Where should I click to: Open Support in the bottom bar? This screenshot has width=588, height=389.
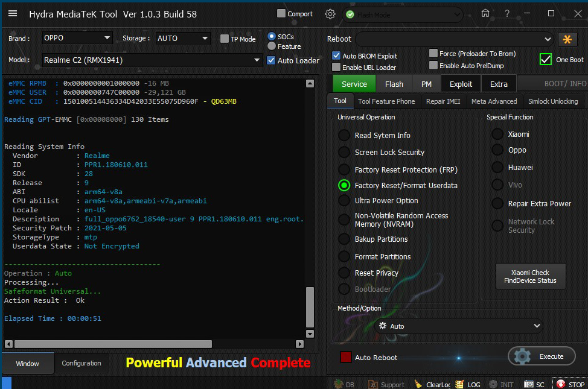(x=386, y=385)
